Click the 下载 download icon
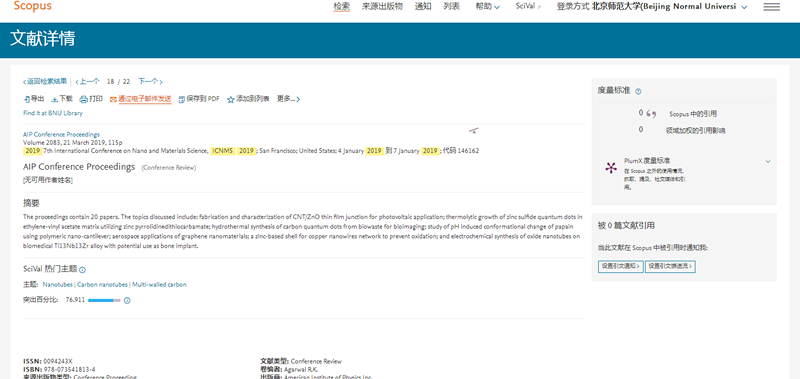The image size is (800, 379). click(x=55, y=99)
